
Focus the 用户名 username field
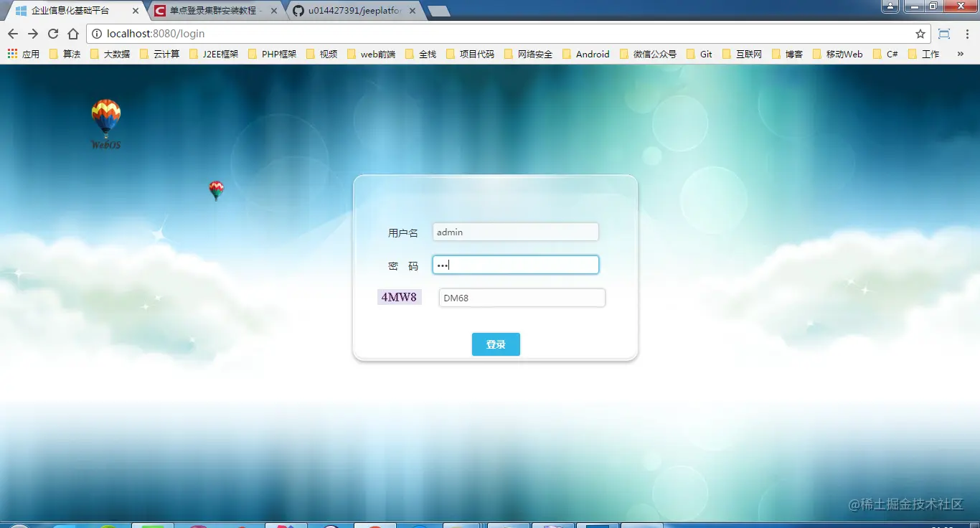pos(516,232)
